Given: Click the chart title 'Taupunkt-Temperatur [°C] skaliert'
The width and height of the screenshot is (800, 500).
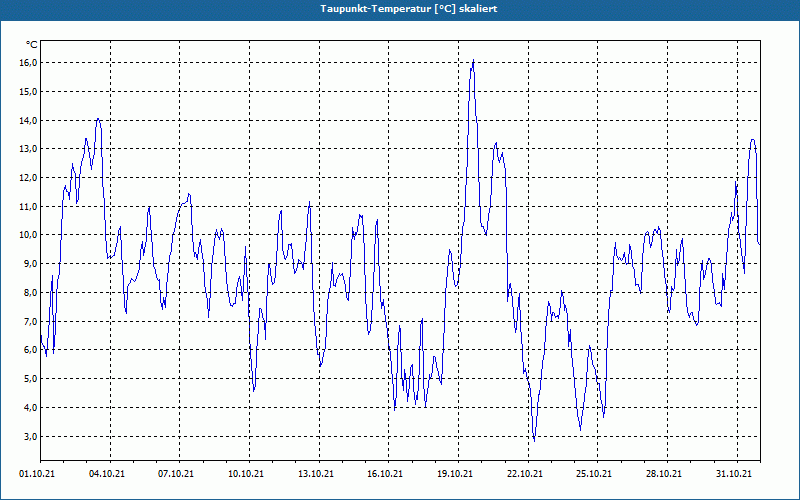Looking at the screenshot, I should (409, 9).
